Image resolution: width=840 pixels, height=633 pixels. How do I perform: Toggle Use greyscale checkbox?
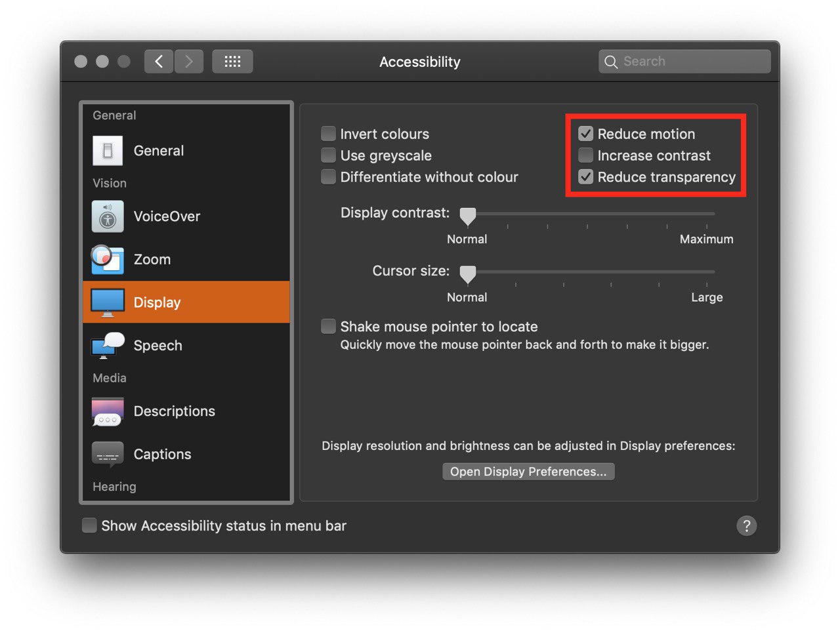tap(328, 155)
